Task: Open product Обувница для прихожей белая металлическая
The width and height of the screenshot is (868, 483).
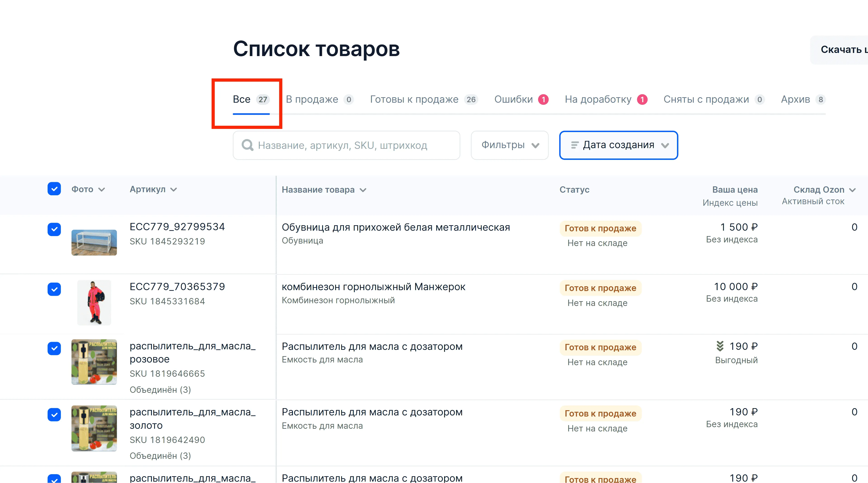Action: [396, 227]
